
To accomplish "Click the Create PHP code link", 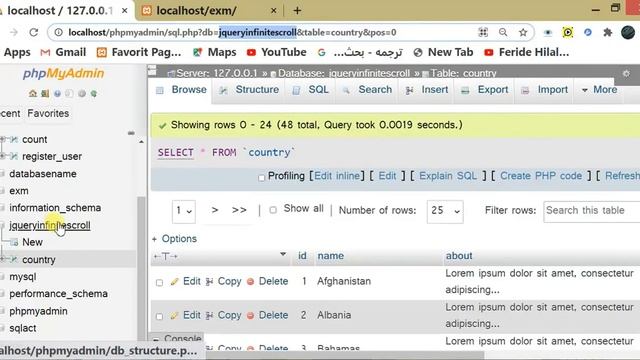I will pyautogui.click(x=541, y=176).
